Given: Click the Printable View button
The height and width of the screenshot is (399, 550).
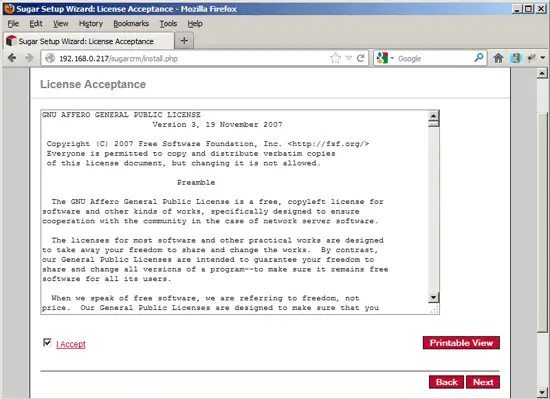Looking at the screenshot, I should click(x=461, y=343).
